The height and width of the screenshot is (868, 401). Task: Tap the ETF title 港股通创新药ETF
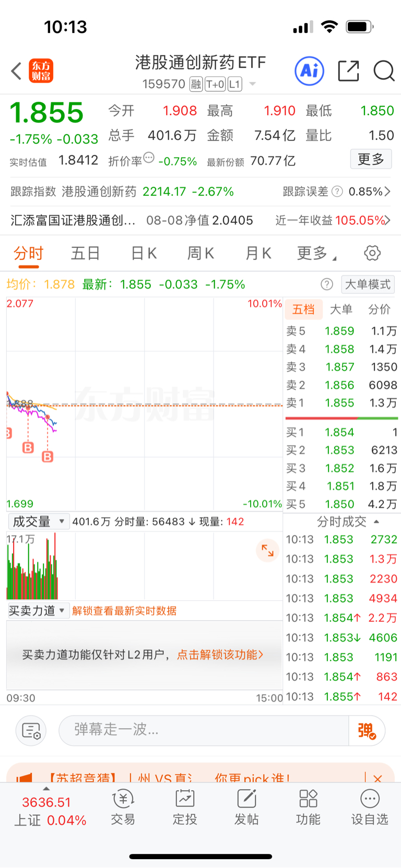pyautogui.click(x=200, y=63)
